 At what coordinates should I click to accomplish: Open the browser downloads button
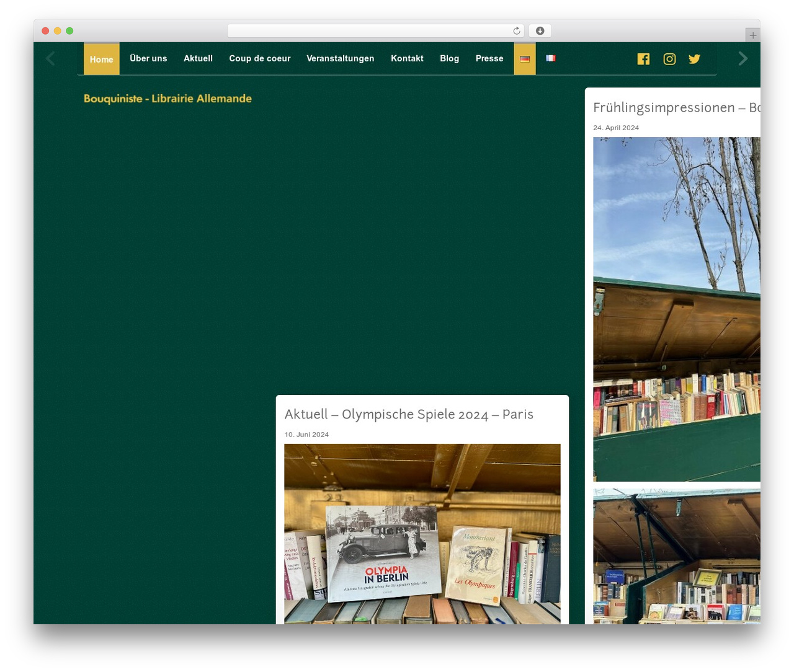pyautogui.click(x=540, y=31)
